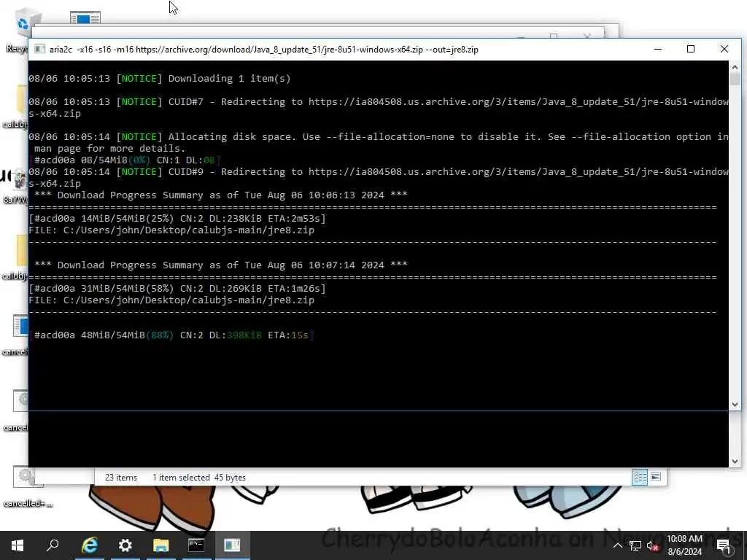The height and width of the screenshot is (560, 747).
Task: Click the FILE path line below 58% progress
Action: [x=171, y=300]
